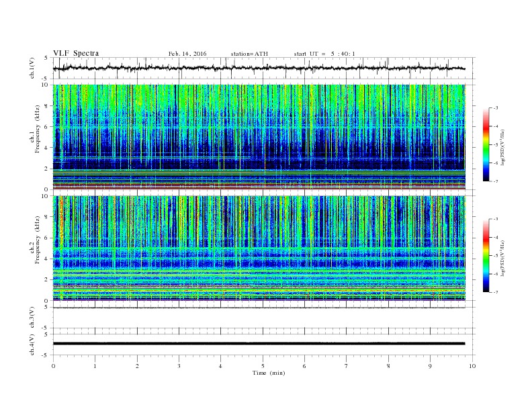The height and width of the screenshot is (411, 532).
Task: Click the "4" kHz tick on ch.2 frequency axis
Action: (x=47, y=259)
